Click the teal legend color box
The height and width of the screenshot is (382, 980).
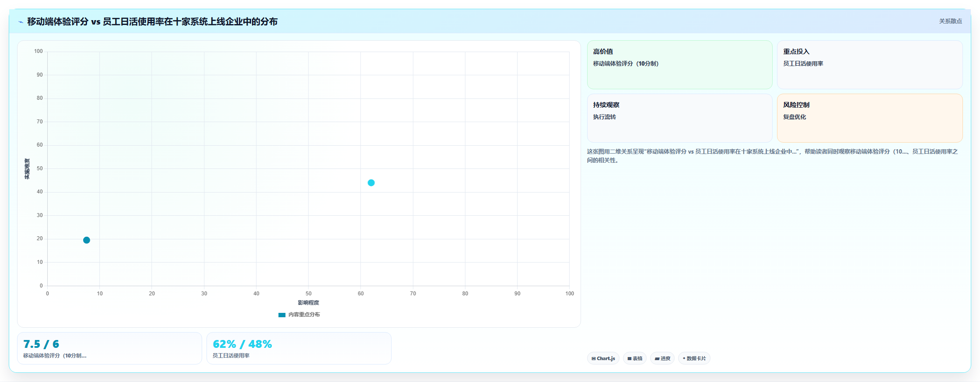pyautogui.click(x=282, y=315)
